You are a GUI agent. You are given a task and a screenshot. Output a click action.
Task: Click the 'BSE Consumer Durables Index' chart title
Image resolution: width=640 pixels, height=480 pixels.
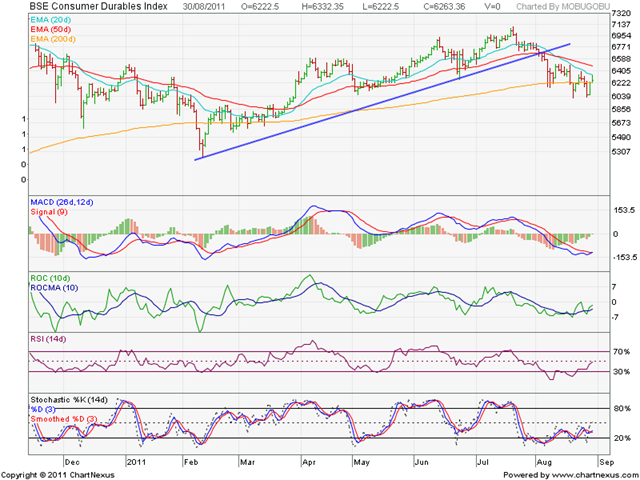pos(98,7)
